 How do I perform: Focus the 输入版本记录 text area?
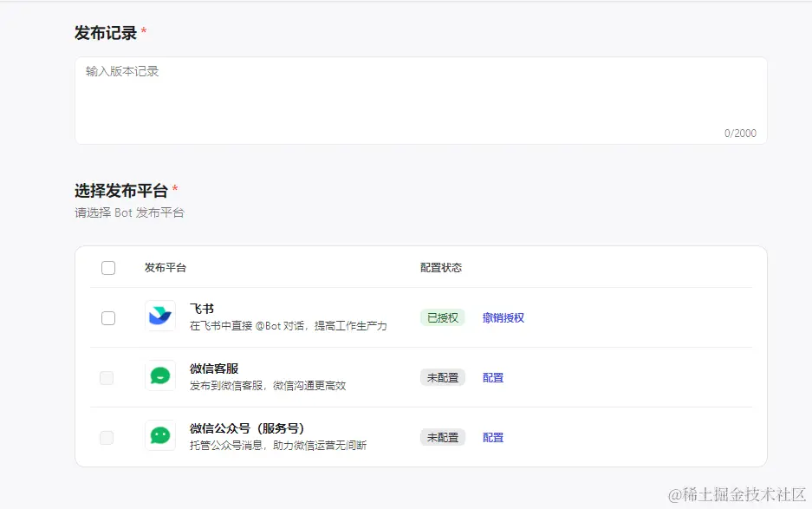[x=421, y=101]
